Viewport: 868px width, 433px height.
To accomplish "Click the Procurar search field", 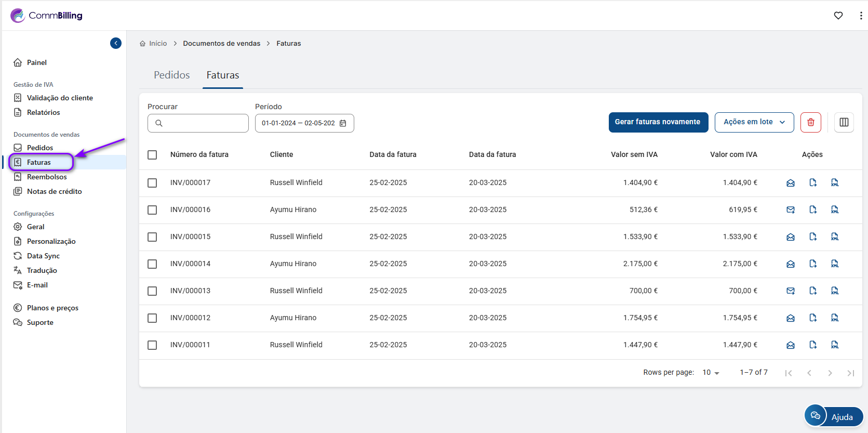I will click(198, 123).
